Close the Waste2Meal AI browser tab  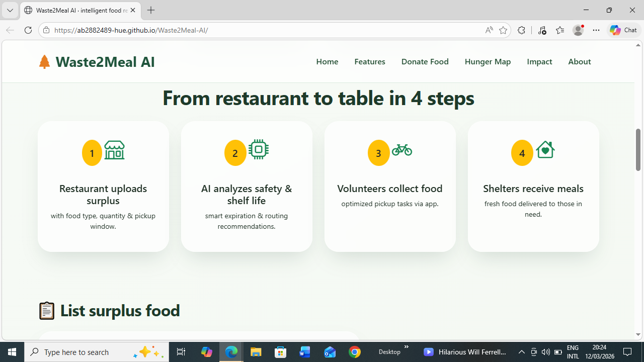133,10
